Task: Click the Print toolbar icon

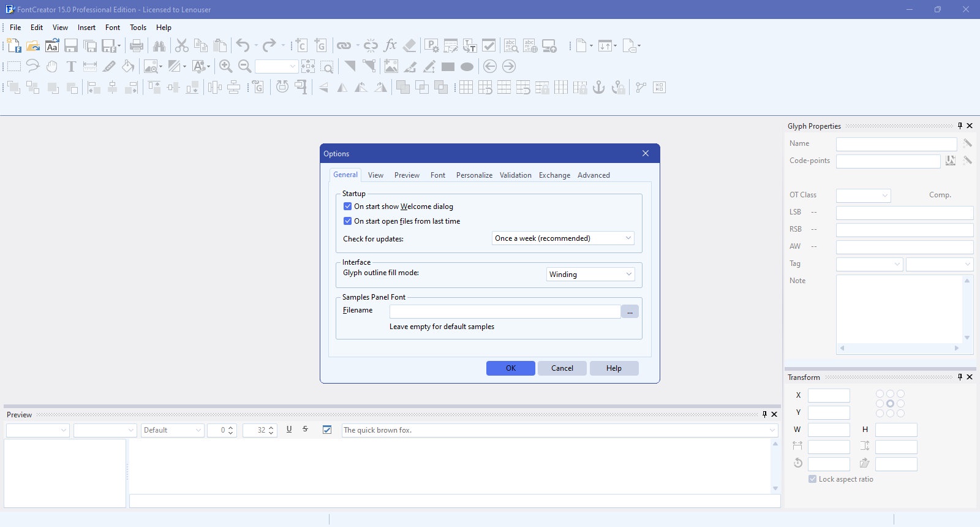Action: [137, 46]
